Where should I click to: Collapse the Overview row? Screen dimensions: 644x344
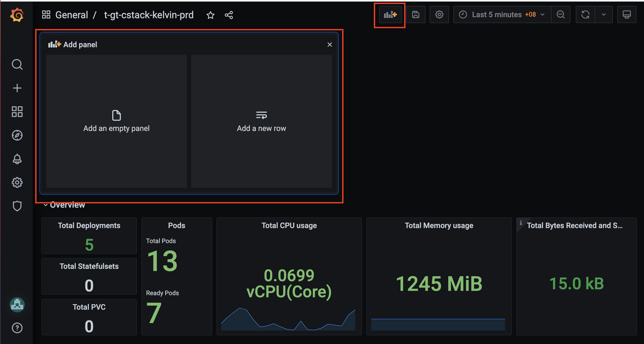pyautogui.click(x=64, y=205)
